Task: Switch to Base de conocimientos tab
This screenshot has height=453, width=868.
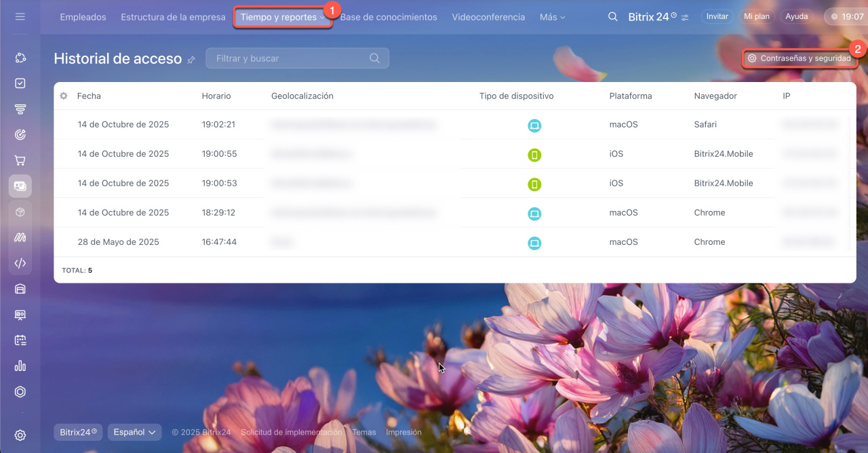Action: click(389, 17)
